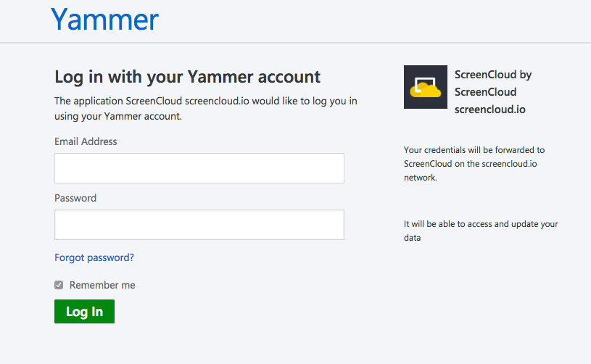This screenshot has width=591, height=364.
Task: Click the bold screencloud.io text beside icon
Action: pos(490,109)
